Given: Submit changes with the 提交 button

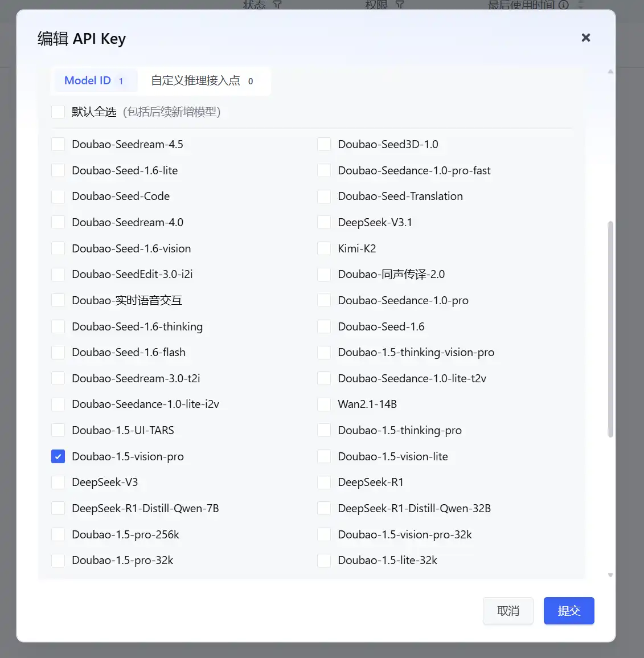Looking at the screenshot, I should tap(569, 611).
